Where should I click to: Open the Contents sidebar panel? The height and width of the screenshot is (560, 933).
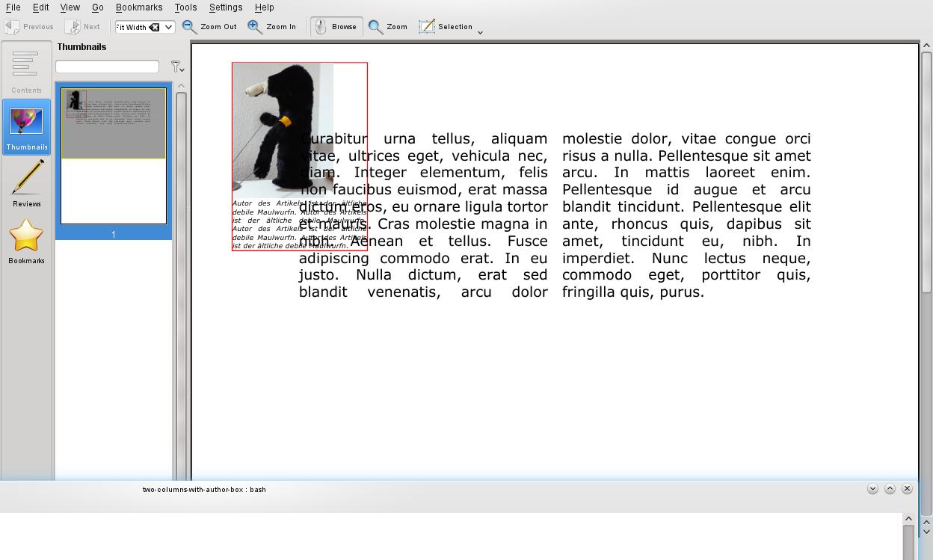pos(26,72)
